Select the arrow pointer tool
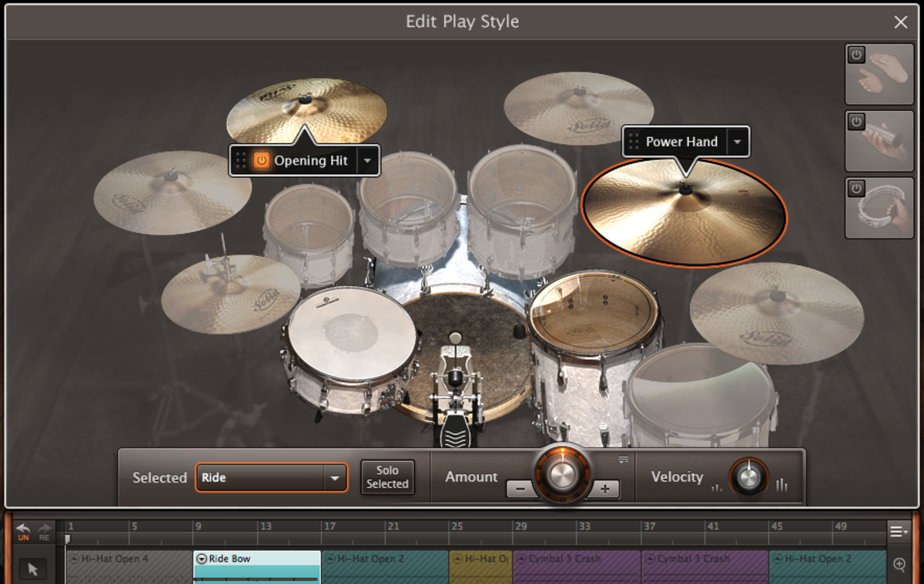 coord(33,569)
